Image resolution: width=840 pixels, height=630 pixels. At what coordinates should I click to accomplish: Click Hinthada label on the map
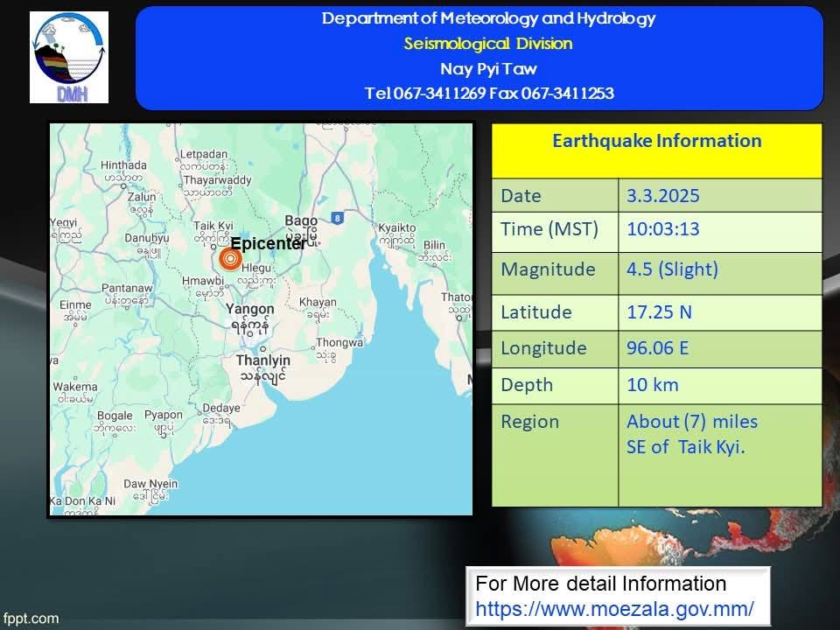123,165
